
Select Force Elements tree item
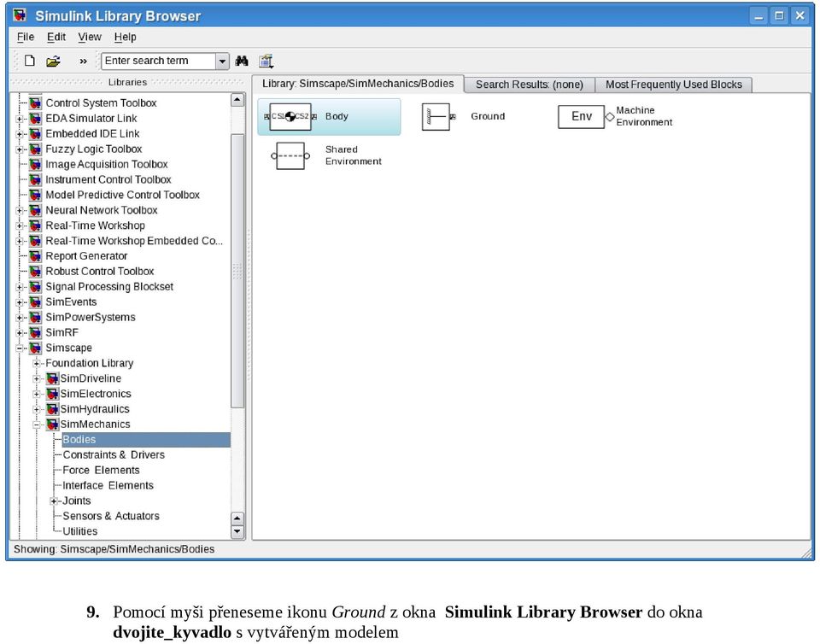[x=101, y=470]
